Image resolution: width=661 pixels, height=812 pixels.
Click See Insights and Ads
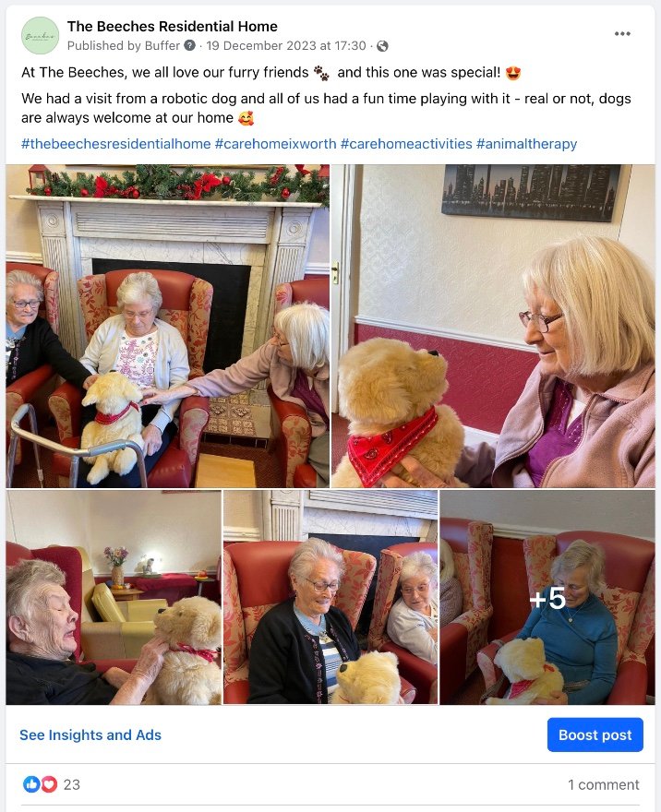click(90, 734)
